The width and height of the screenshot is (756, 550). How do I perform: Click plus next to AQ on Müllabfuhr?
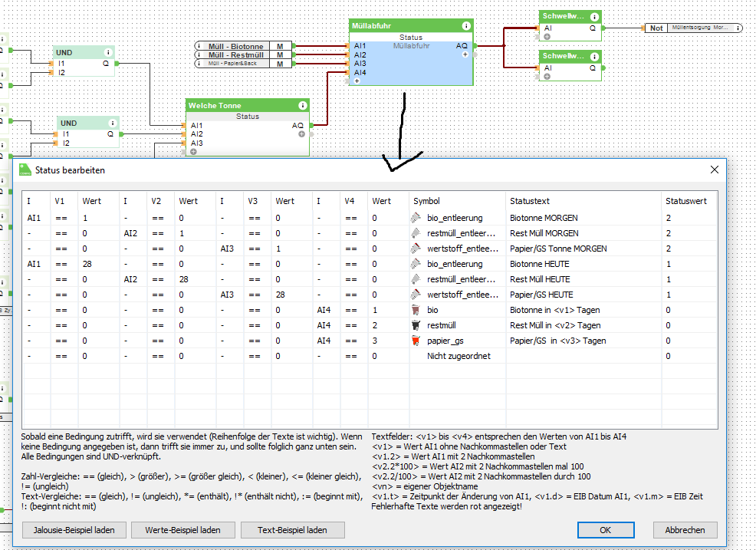[x=465, y=54]
